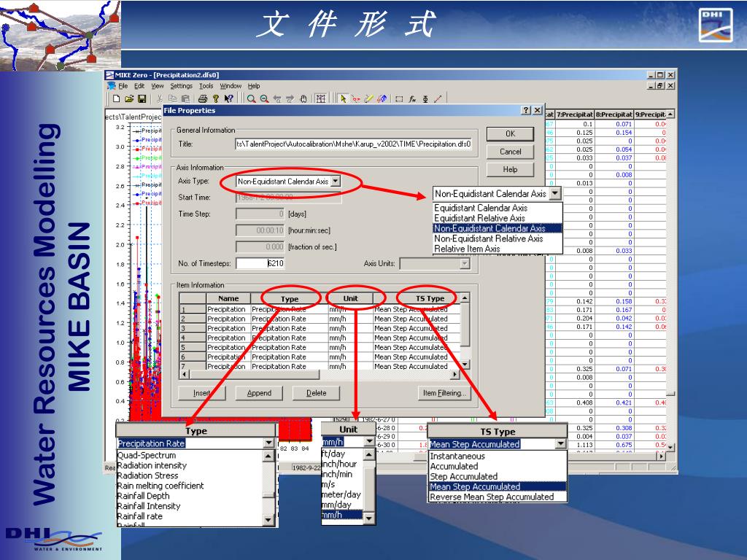
Task: Click the No. of Timesteps field
Action: (260, 263)
